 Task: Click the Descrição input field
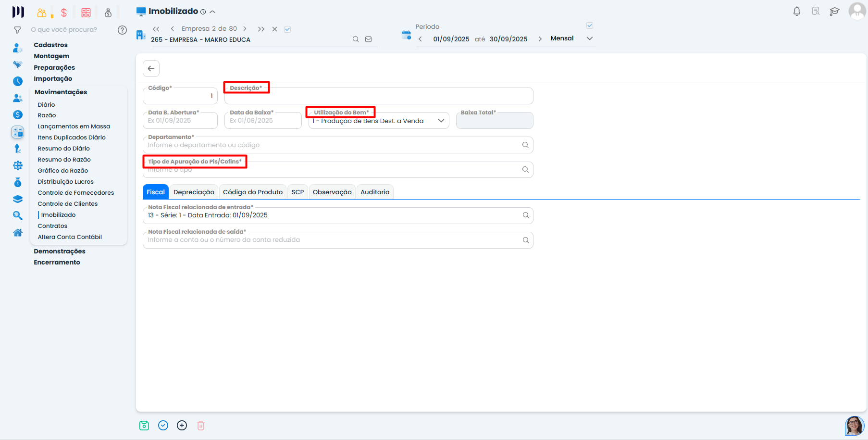coord(378,97)
